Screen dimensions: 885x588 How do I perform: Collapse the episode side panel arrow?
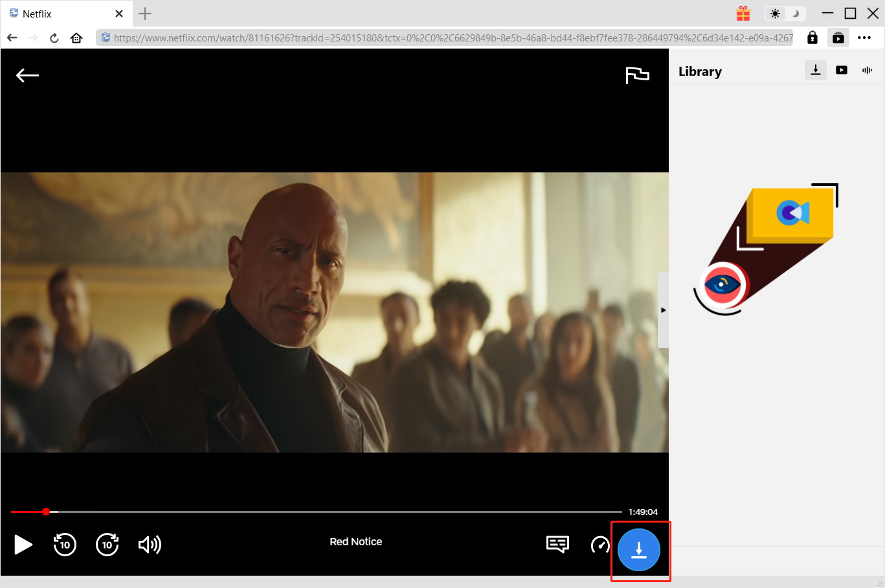(663, 310)
